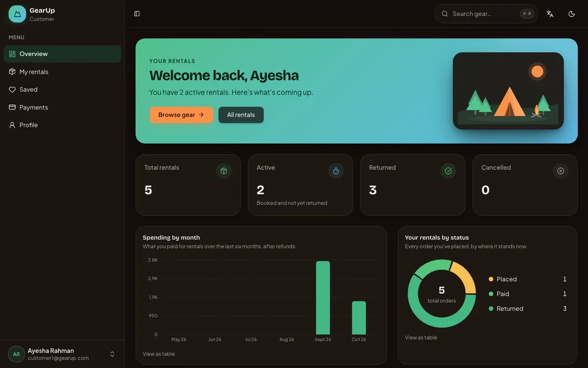
Task: Click the AR user avatar
Action: (16, 354)
